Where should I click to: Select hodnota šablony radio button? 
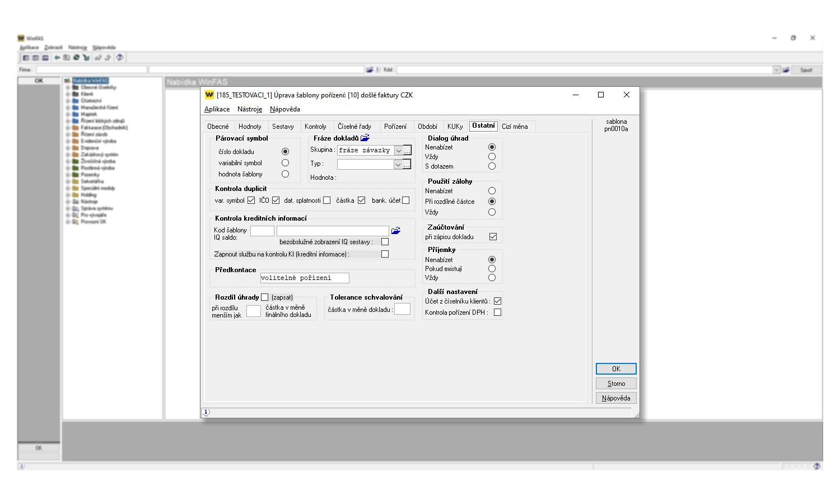[x=285, y=174]
